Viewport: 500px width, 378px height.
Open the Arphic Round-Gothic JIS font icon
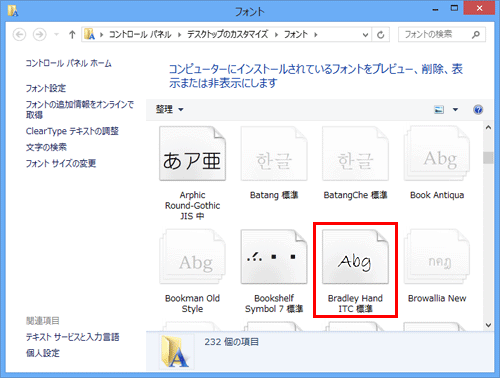click(x=192, y=154)
